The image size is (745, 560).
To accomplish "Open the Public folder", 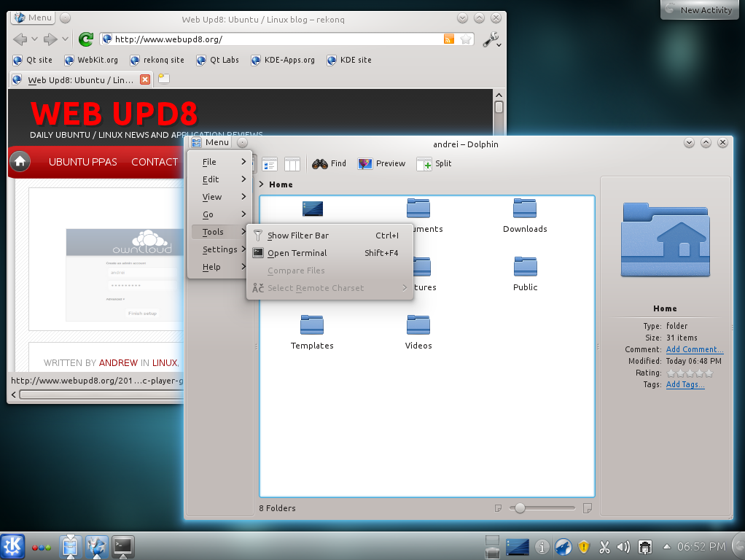I will pos(525,274).
